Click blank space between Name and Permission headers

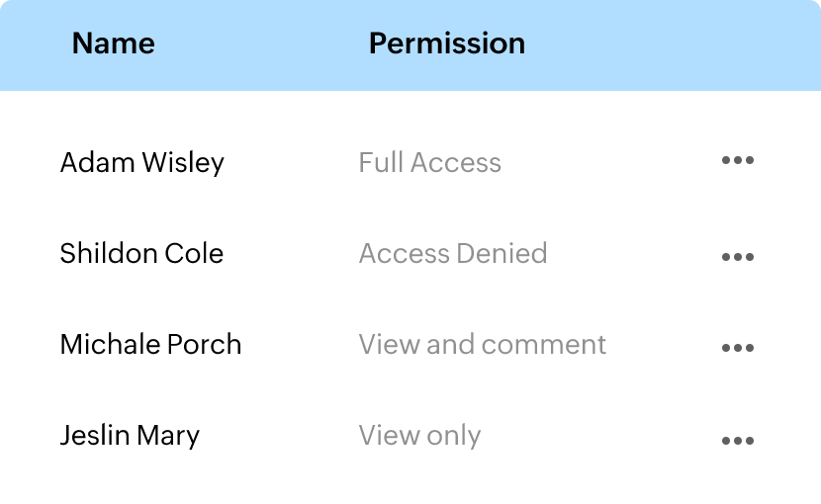(x=262, y=43)
